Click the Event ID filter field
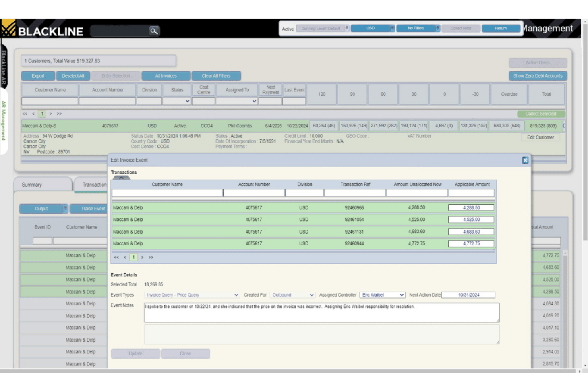 42,241
